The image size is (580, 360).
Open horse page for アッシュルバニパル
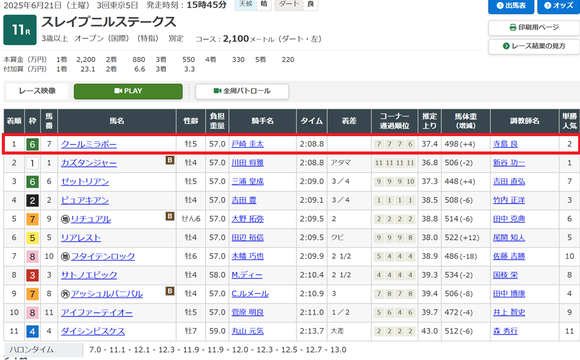pos(107,294)
